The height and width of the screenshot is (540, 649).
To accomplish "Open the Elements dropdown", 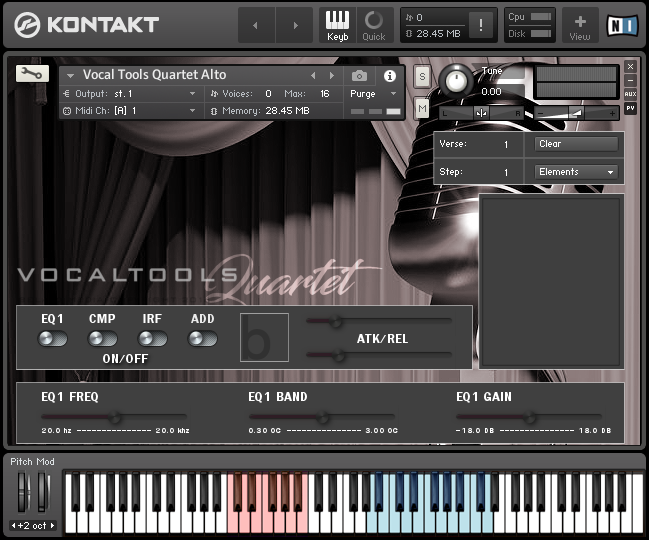I will [576, 172].
